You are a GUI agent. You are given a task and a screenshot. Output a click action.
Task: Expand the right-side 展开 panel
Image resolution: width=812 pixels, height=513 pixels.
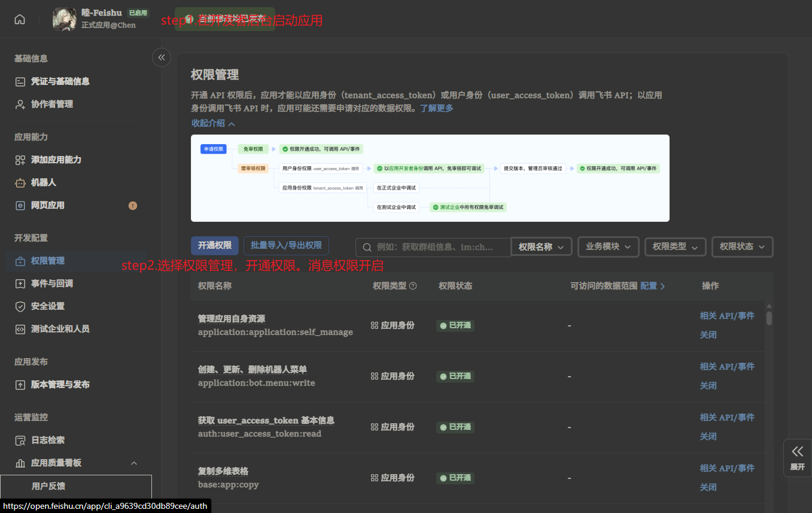coord(797,458)
